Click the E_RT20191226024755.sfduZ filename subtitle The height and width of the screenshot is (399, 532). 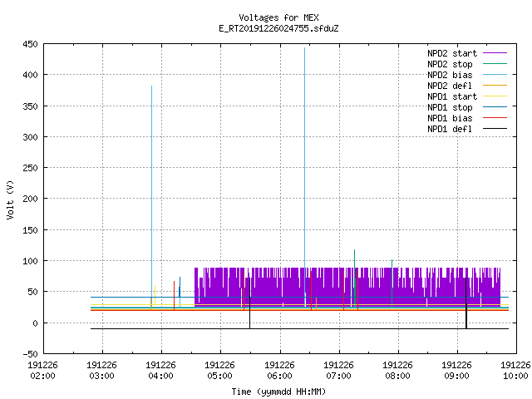[x=278, y=28]
